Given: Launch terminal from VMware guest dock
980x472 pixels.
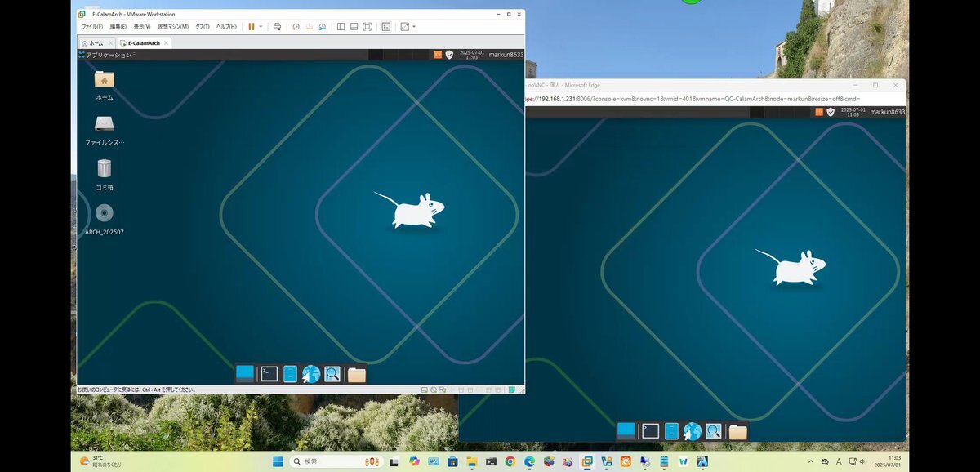Looking at the screenshot, I should 269,374.
